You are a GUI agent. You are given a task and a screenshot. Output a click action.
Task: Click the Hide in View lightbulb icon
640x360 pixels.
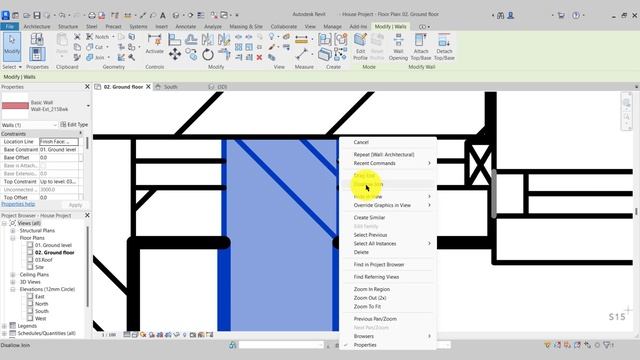click(271, 37)
